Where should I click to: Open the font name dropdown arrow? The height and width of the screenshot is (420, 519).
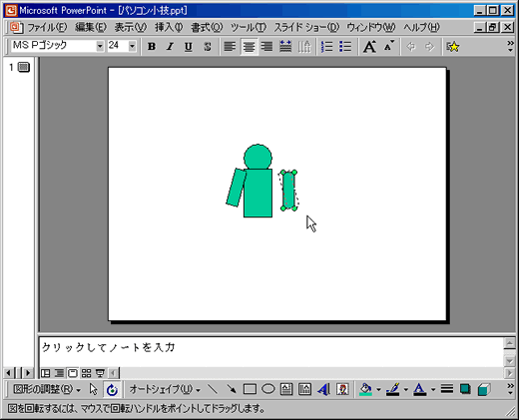click(x=100, y=46)
